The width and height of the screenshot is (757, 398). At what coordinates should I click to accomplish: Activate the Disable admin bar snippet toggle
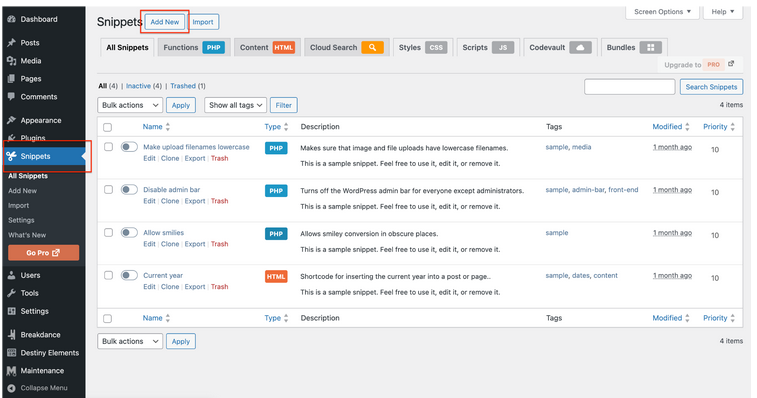[x=129, y=189]
